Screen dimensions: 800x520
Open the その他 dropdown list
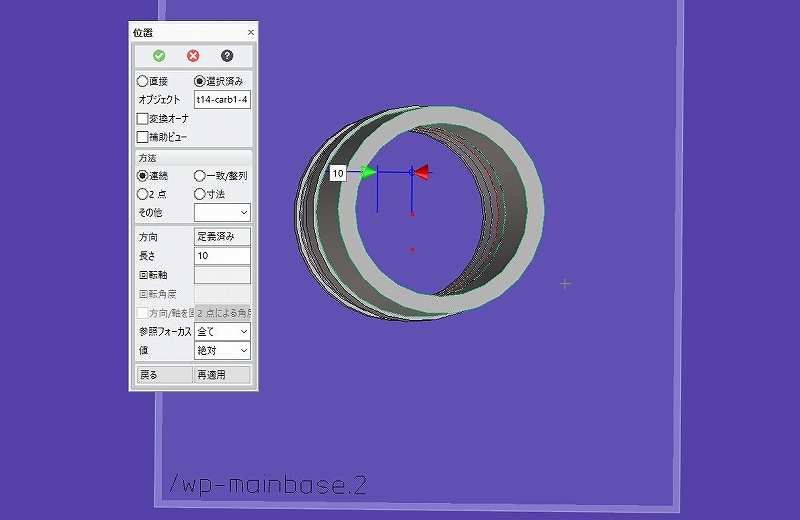click(x=222, y=213)
